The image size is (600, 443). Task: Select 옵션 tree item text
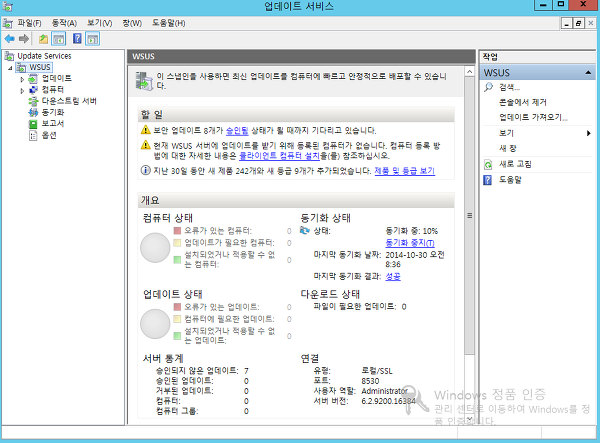[49, 135]
